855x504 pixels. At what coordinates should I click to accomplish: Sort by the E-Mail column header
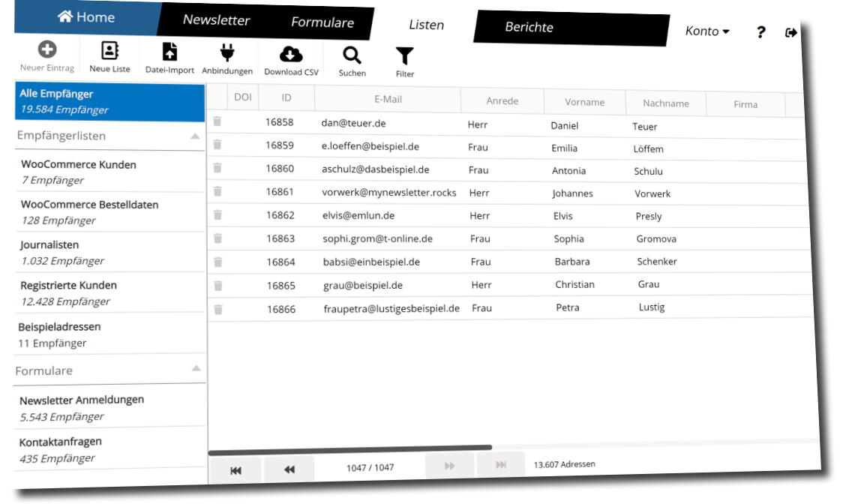[388, 99]
